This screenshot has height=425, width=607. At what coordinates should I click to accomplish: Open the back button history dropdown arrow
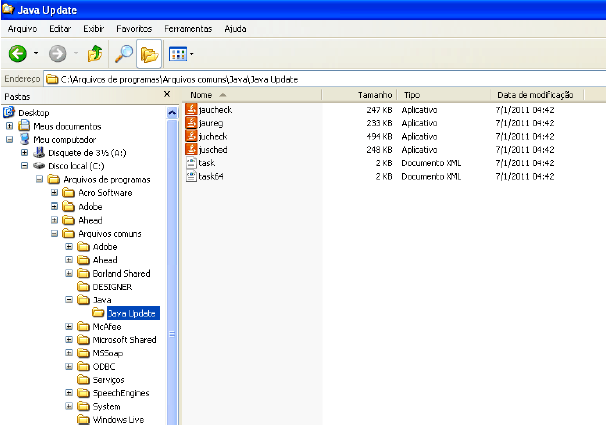[x=37, y=53]
